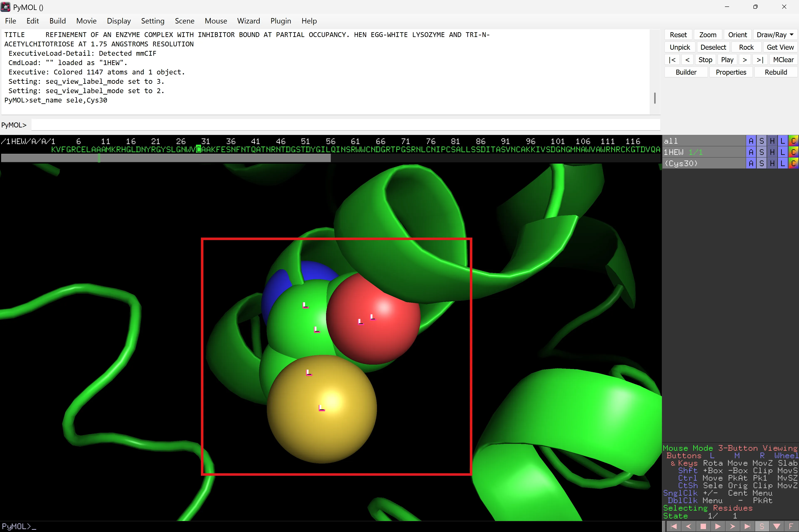
Task: Open the Mouse Mode selection panel
Action: (730, 448)
